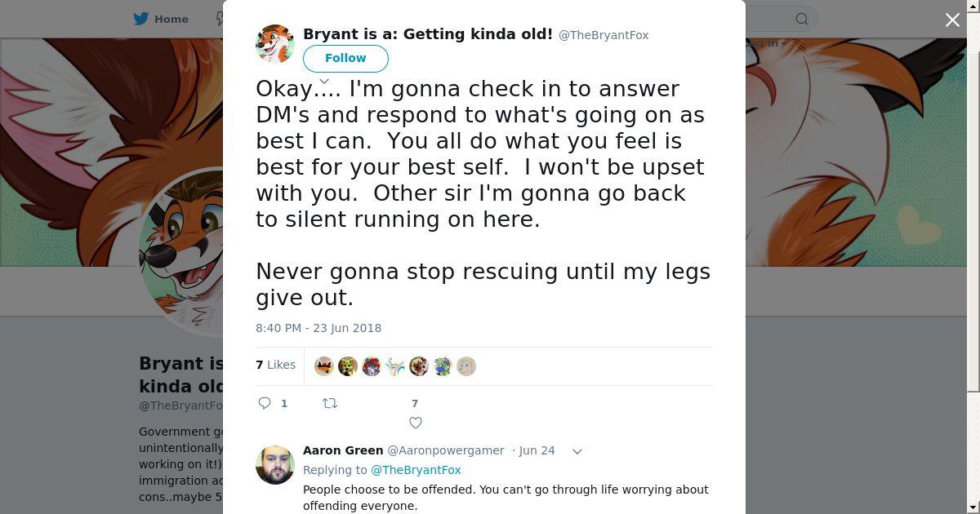
Task: Close the tweet overlay with X
Action: [x=952, y=20]
